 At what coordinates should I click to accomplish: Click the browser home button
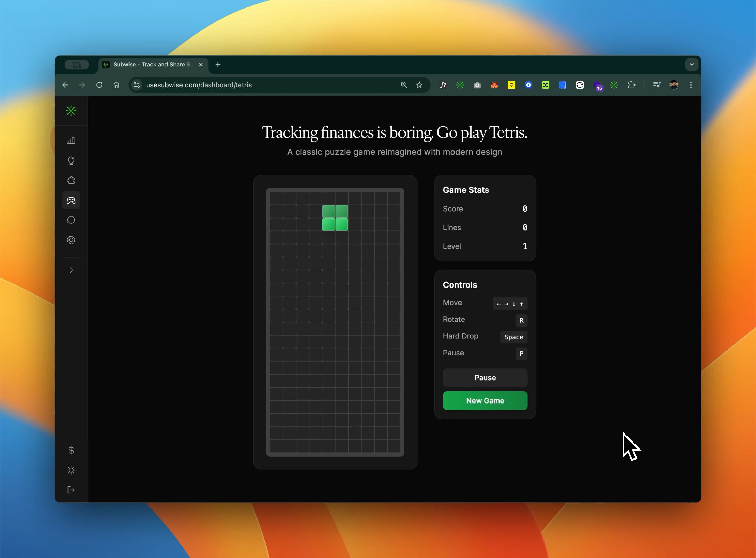(x=116, y=85)
